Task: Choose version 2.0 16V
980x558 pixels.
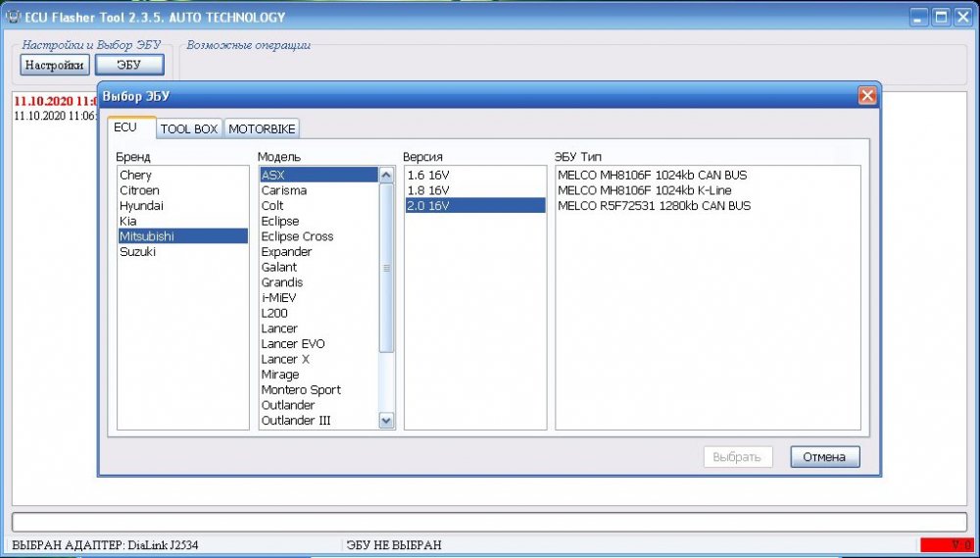Action: 475,206
